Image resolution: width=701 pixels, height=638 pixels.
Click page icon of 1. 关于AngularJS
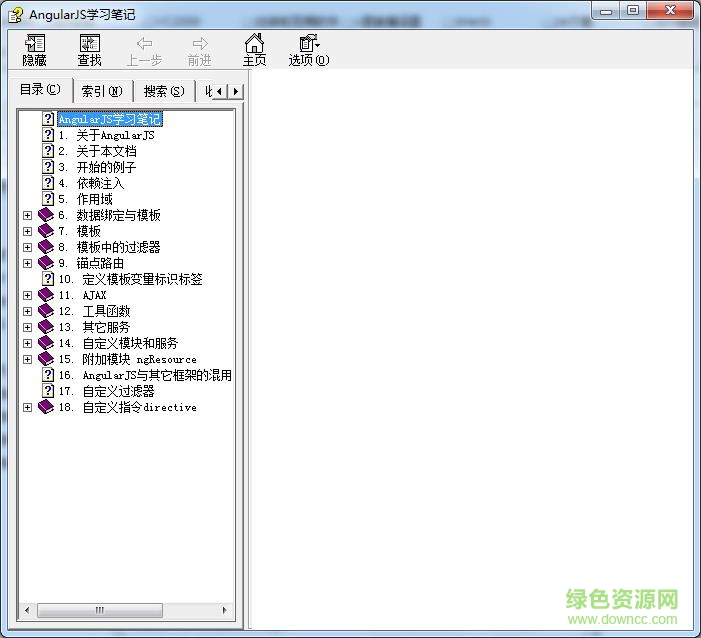coord(48,135)
